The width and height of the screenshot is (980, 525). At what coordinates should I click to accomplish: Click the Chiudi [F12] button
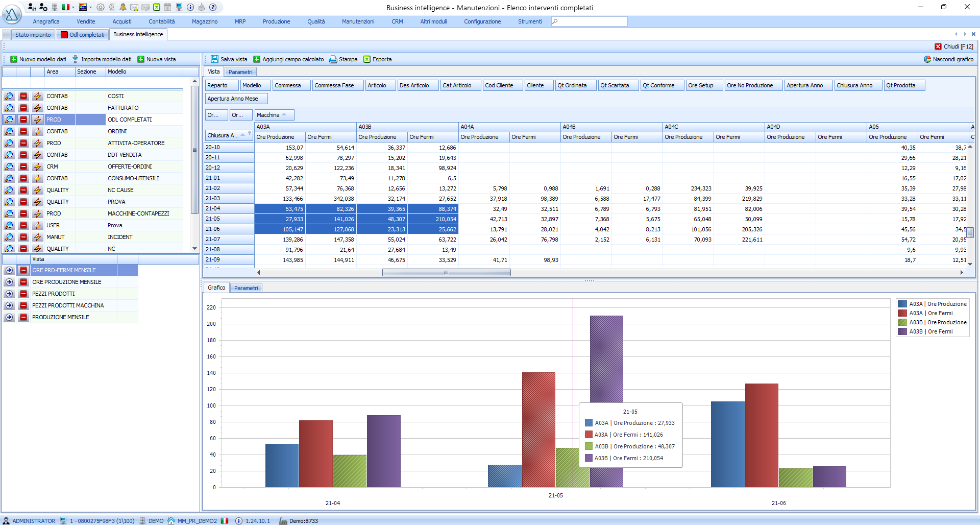coord(954,46)
